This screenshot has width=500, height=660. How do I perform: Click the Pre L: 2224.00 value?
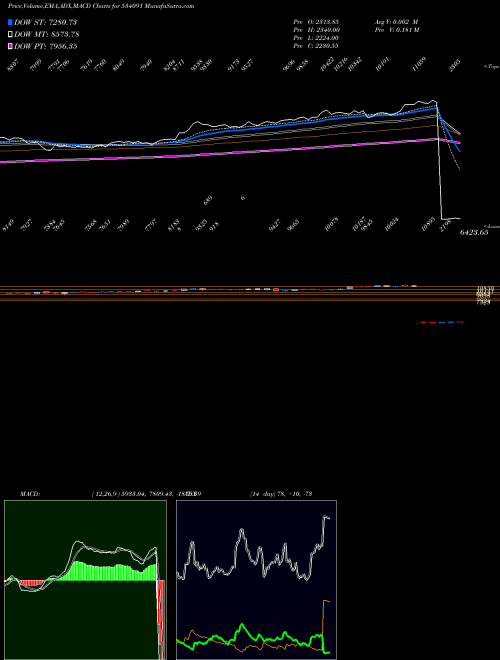(316, 38)
